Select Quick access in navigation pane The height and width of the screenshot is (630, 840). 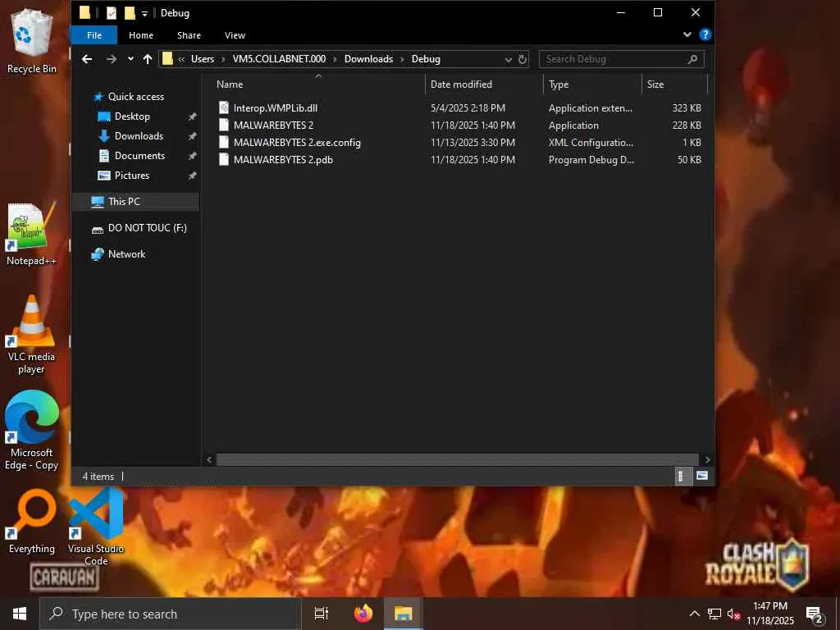point(135,97)
